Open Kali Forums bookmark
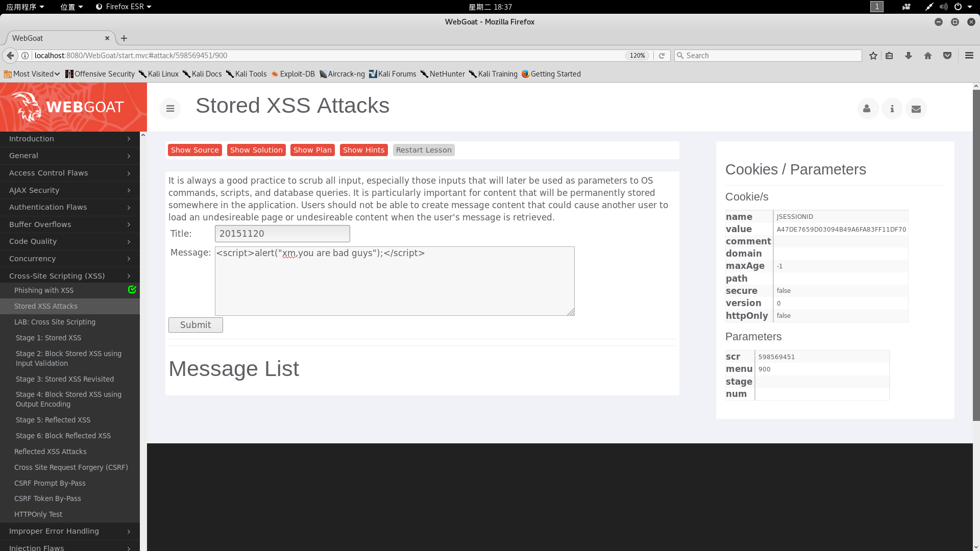980x551 pixels. (x=393, y=74)
